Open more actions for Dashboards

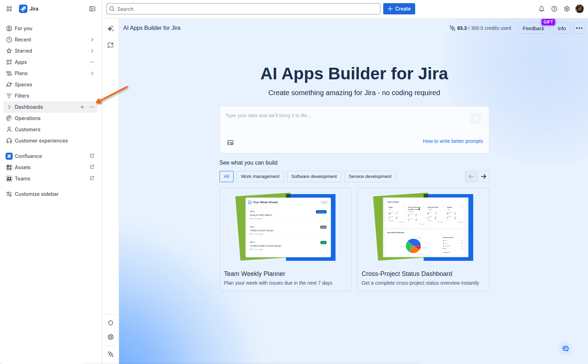pos(92,107)
